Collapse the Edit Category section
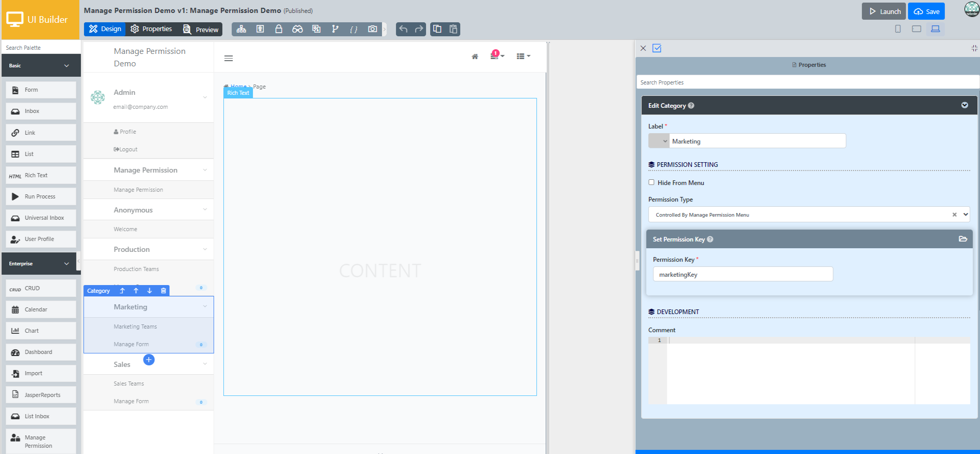The width and height of the screenshot is (980, 454). pos(964,105)
